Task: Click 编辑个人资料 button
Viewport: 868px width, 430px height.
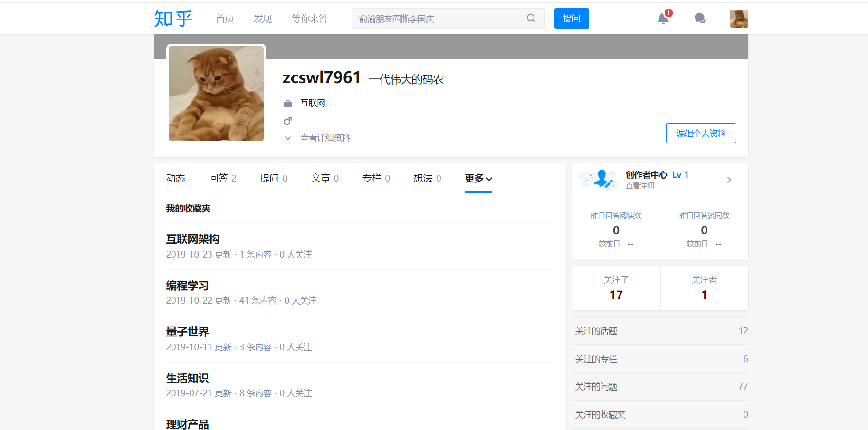Action: [701, 133]
